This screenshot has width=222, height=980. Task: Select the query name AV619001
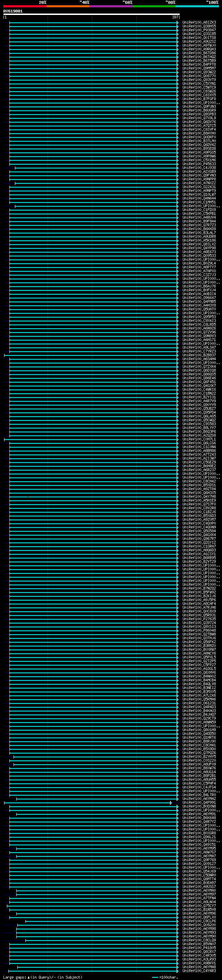[13, 11]
